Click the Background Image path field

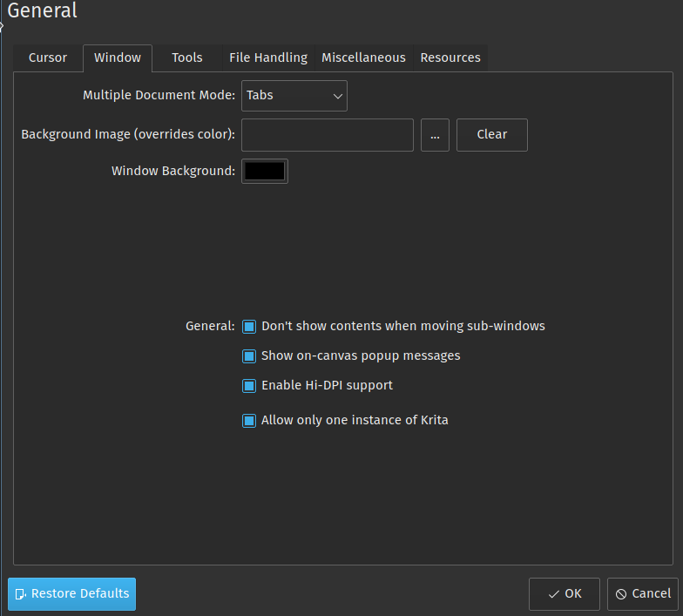[x=328, y=135]
